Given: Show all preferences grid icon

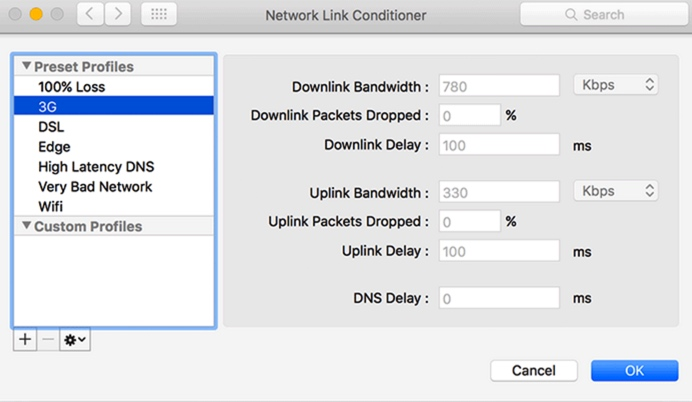Looking at the screenshot, I should 159,14.
